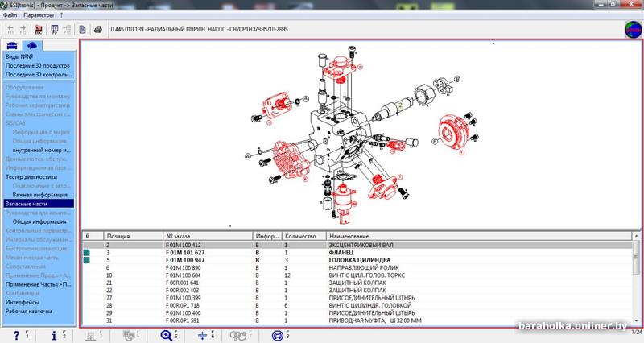644x343 pixels.
Task: Select Запасные части sidebar item
Action: [x=39, y=204]
